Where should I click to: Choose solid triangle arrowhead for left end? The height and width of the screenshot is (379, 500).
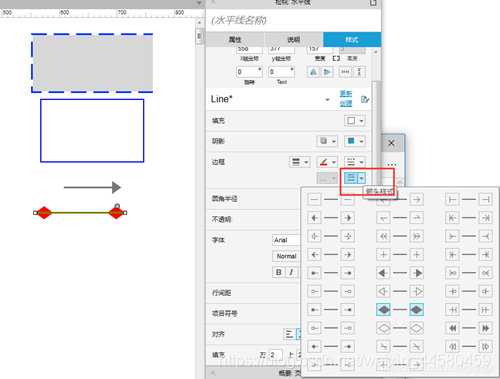[383, 273]
